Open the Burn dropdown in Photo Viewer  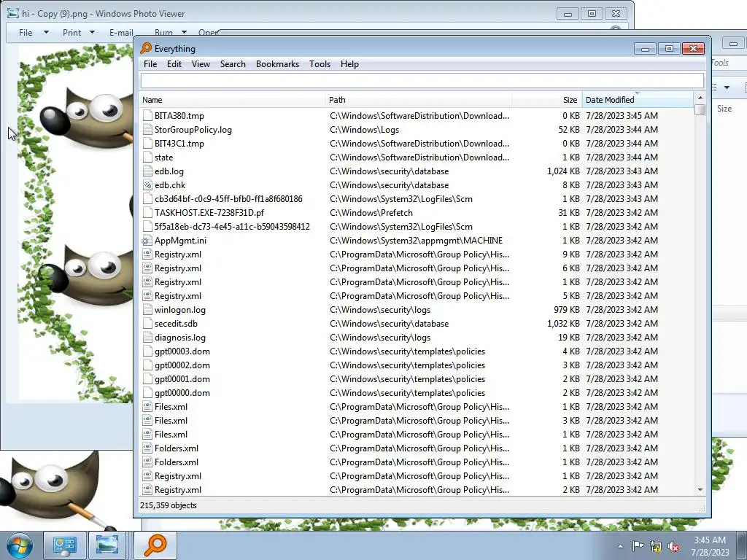[170, 32]
